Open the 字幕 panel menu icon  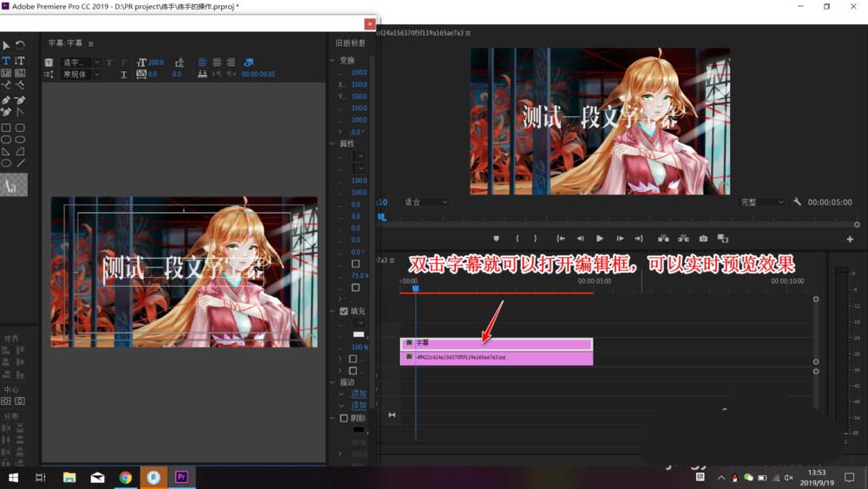click(91, 43)
